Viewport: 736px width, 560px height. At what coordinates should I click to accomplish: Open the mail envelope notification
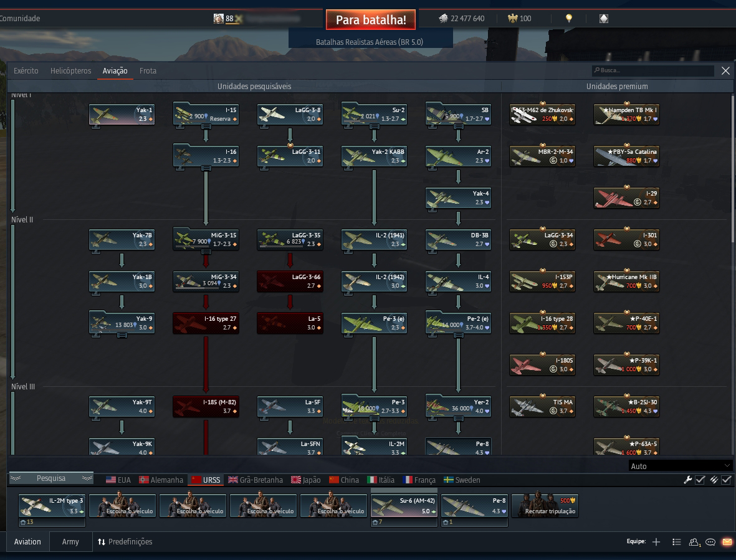click(x=727, y=542)
